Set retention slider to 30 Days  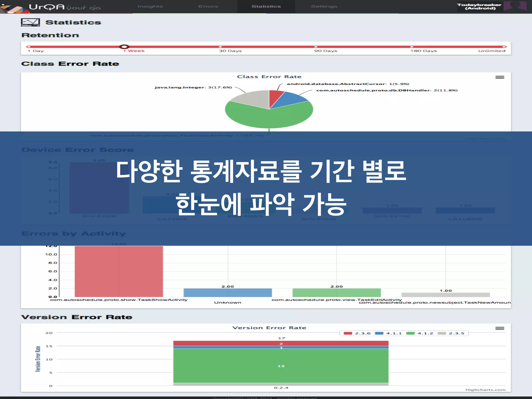click(220, 47)
